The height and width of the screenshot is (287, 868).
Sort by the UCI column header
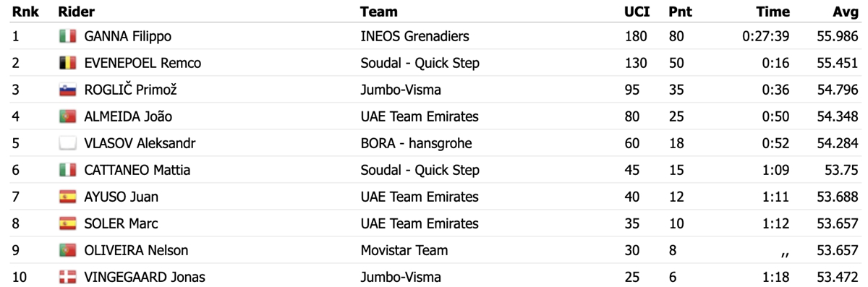point(637,12)
